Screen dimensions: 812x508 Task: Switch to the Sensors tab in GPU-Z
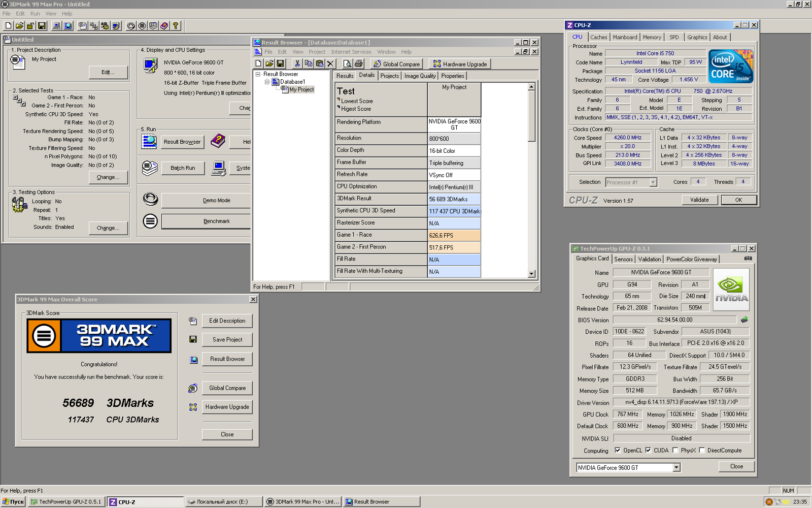(623, 259)
